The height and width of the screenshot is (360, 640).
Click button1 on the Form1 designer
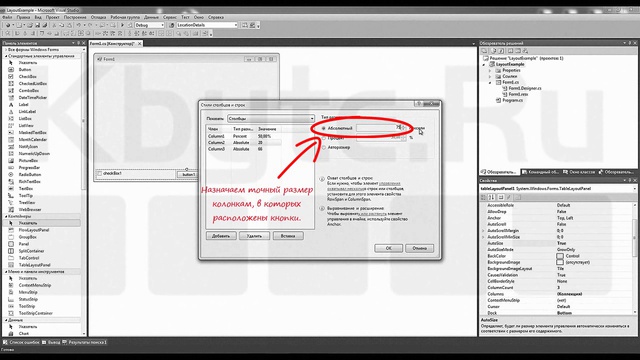[x=187, y=174]
